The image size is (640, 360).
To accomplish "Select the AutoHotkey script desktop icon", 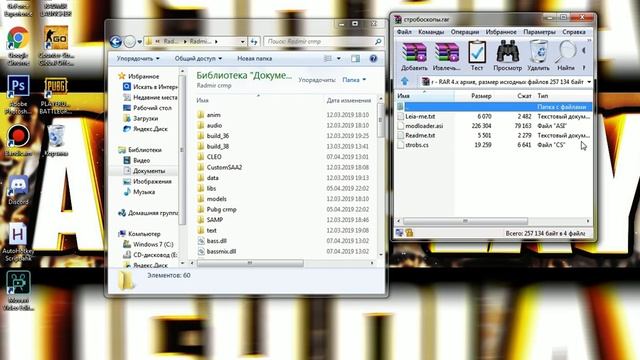I will (18, 234).
